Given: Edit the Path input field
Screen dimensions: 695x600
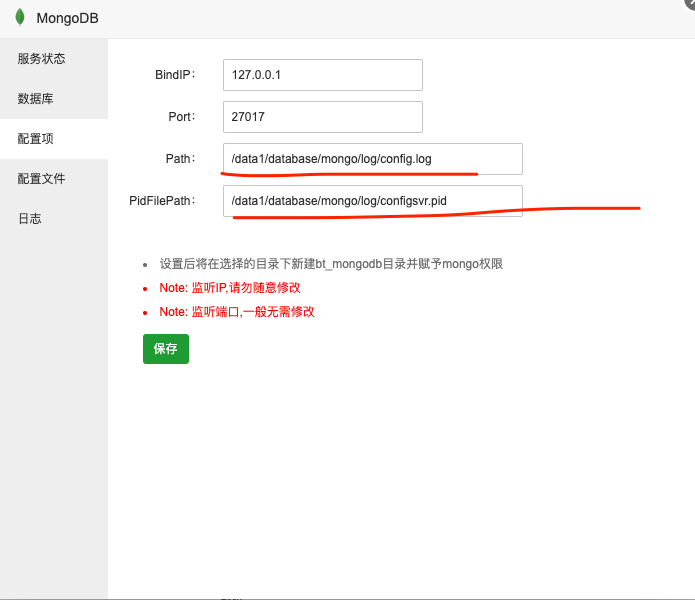Looking at the screenshot, I should click(x=373, y=159).
